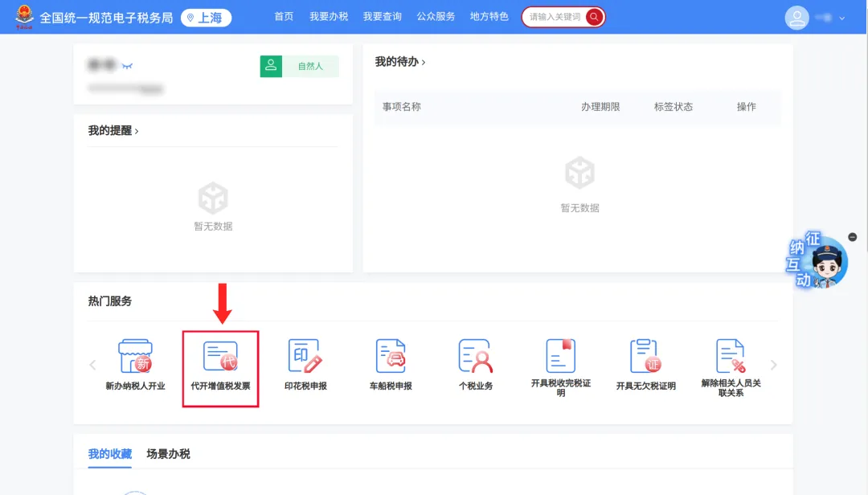Image resolution: width=868 pixels, height=495 pixels.
Task: Click the 办理期限 column header
Action: coord(600,107)
